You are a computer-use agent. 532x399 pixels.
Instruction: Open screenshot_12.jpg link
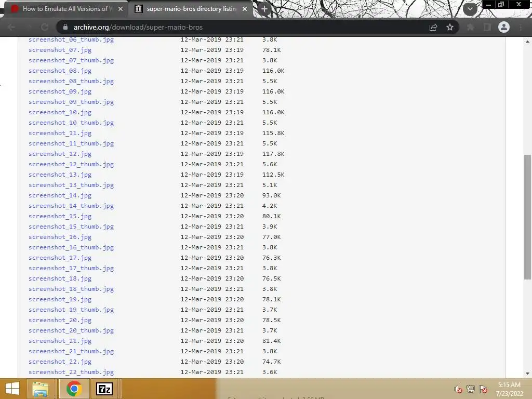coord(60,154)
